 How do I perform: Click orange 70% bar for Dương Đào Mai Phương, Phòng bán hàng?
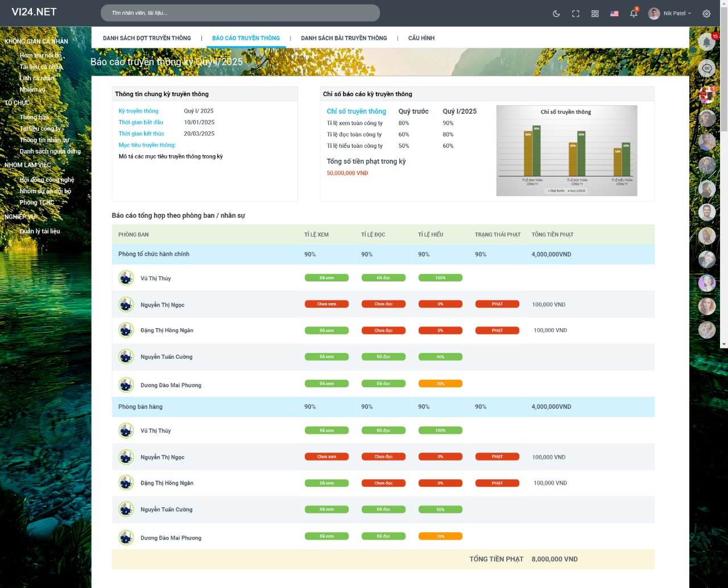pos(440,536)
